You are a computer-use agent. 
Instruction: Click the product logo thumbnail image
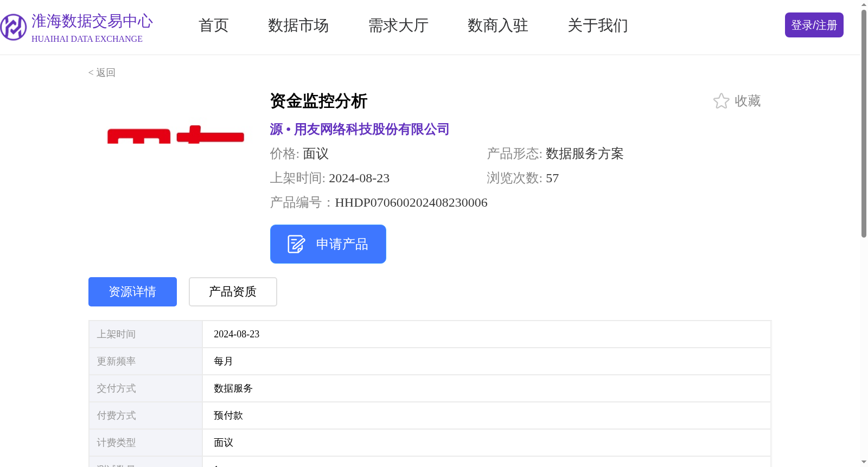coord(176,135)
